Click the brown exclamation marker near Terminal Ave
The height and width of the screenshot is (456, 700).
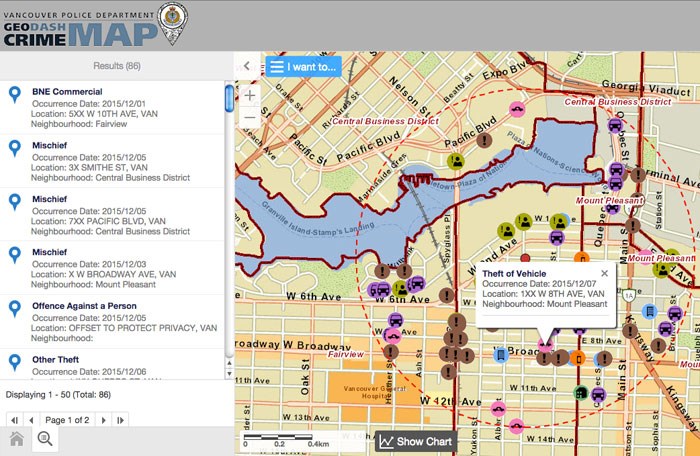(638, 175)
